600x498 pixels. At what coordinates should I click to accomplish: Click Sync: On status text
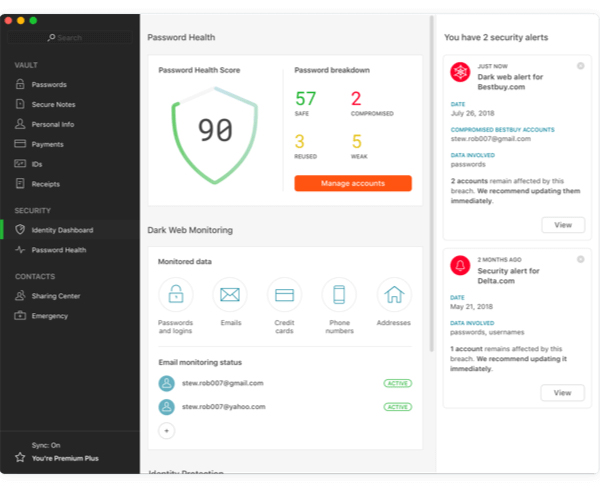pyautogui.click(x=46, y=445)
